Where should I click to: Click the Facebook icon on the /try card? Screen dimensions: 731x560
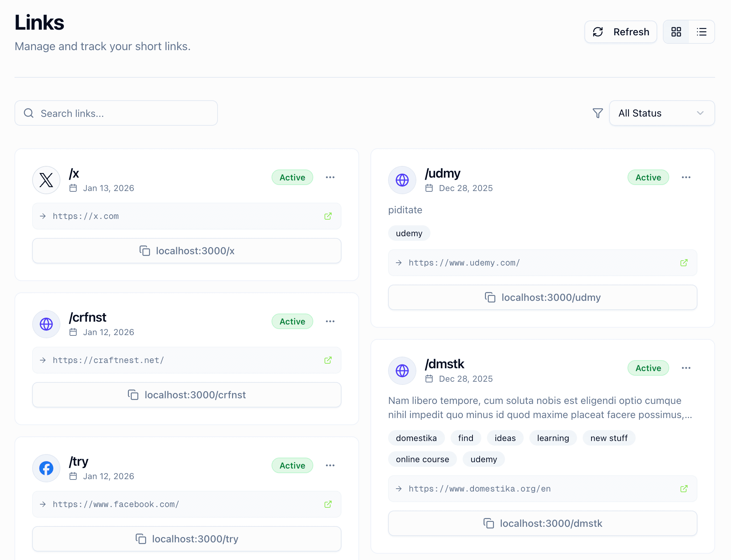coord(46,468)
